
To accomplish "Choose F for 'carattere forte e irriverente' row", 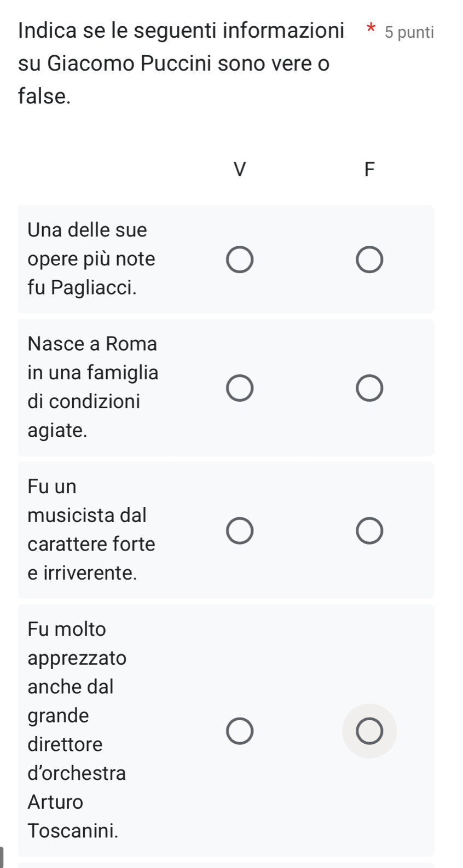I will (x=369, y=531).
